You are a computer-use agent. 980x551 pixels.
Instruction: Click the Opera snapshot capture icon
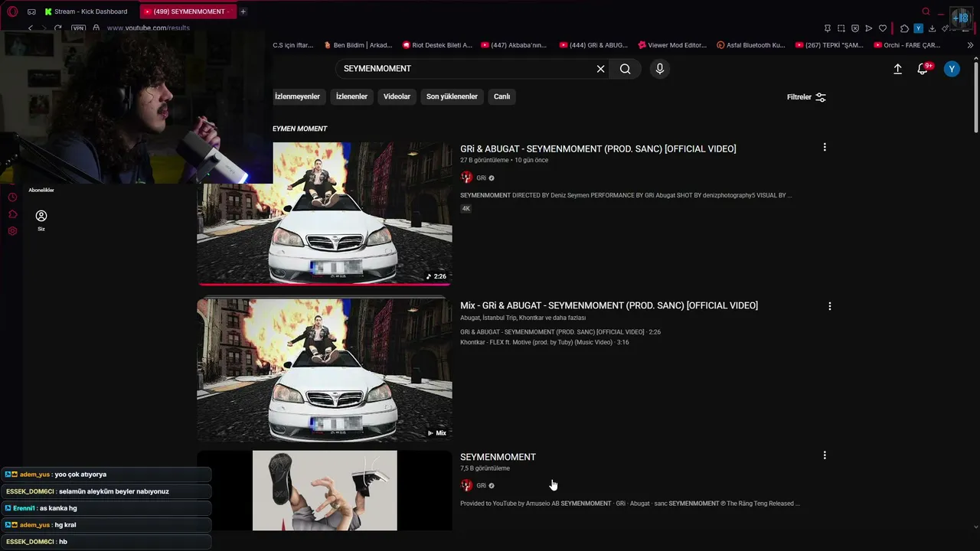(841, 28)
